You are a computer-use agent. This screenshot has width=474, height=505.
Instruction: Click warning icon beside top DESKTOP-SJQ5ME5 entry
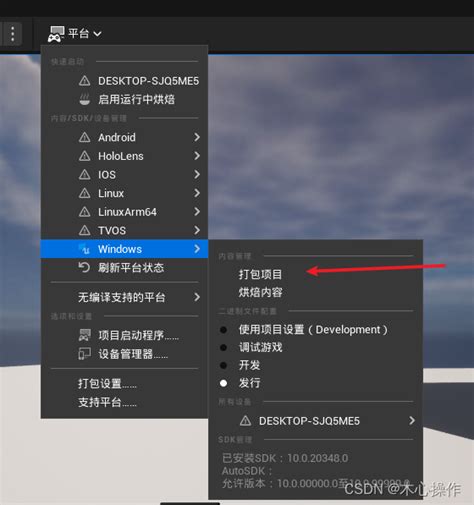coord(85,81)
